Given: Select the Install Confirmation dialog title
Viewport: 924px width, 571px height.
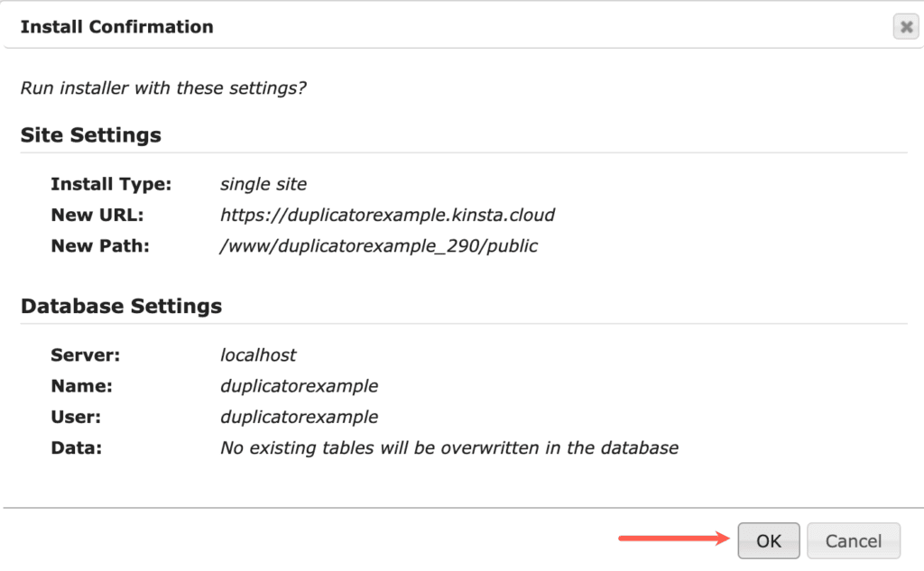Looking at the screenshot, I should (x=118, y=26).
